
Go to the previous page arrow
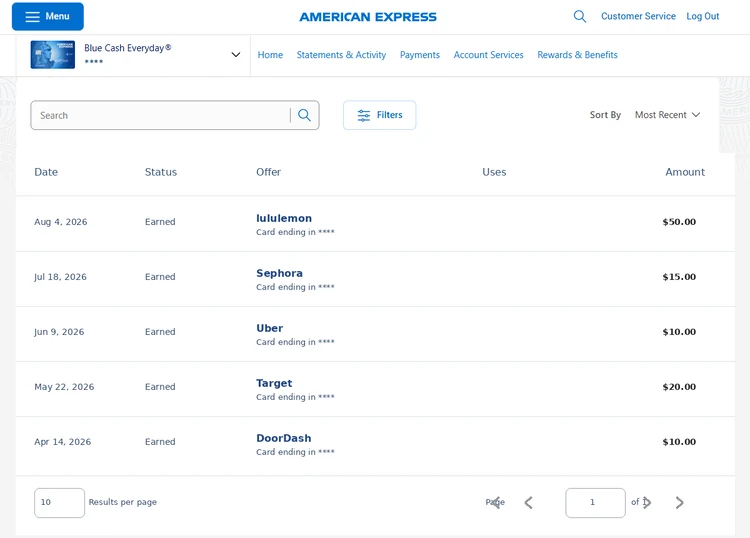pyautogui.click(x=529, y=503)
